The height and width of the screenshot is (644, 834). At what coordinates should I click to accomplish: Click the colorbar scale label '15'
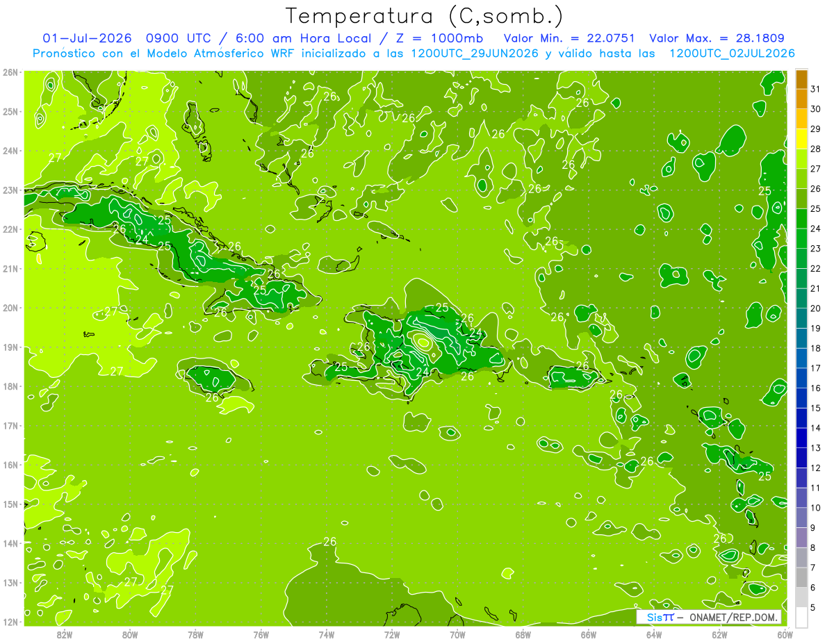pos(816,408)
